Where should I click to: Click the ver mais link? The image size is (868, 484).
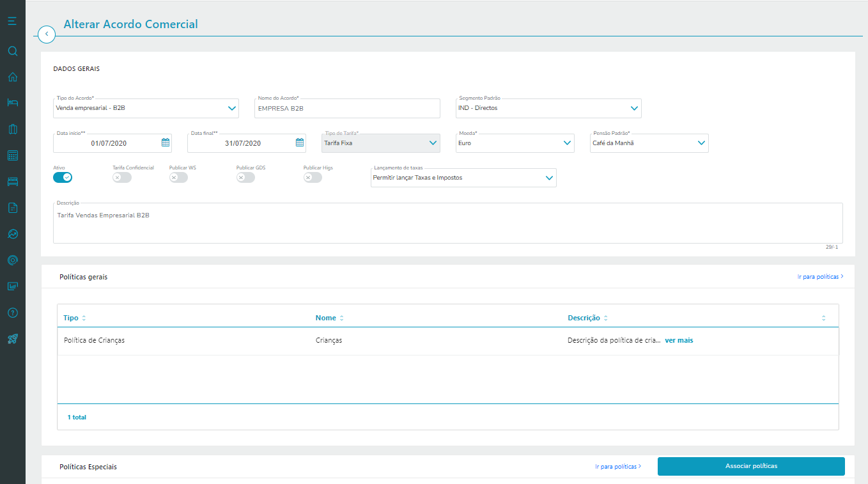click(679, 341)
